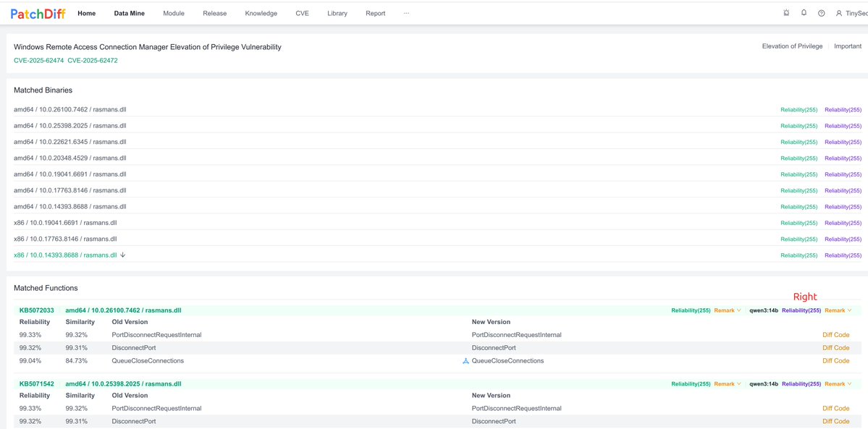Click amd64 / 10.0.25398.2025 / rasmans.dll in Matched Functions header

click(124, 384)
